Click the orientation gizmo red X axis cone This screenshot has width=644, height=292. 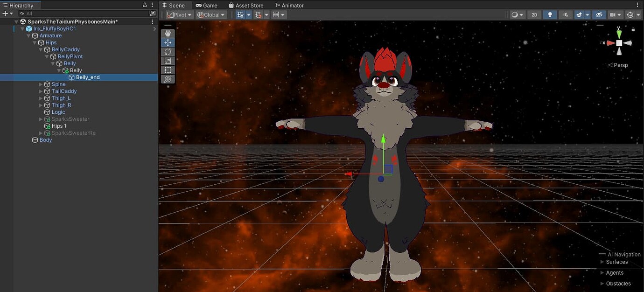(x=610, y=43)
